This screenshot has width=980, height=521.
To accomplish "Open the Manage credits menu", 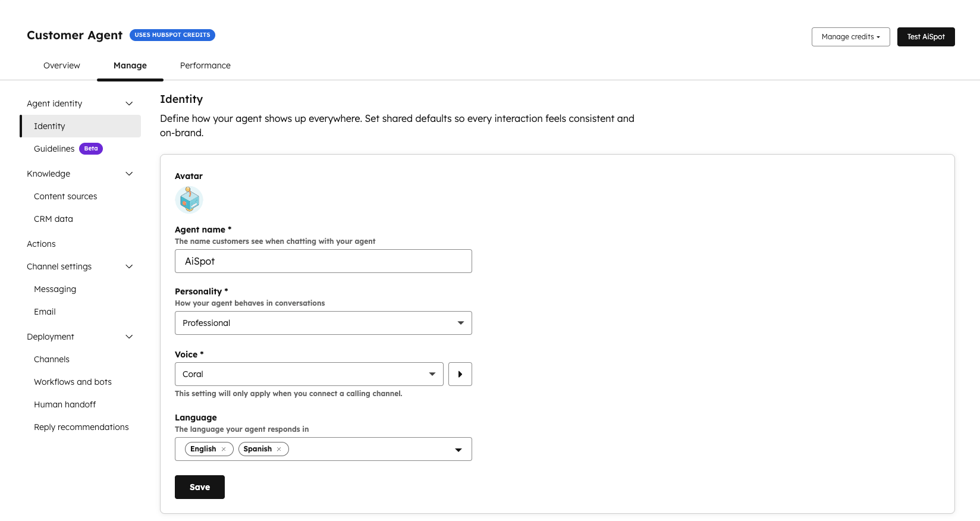I will [x=850, y=37].
